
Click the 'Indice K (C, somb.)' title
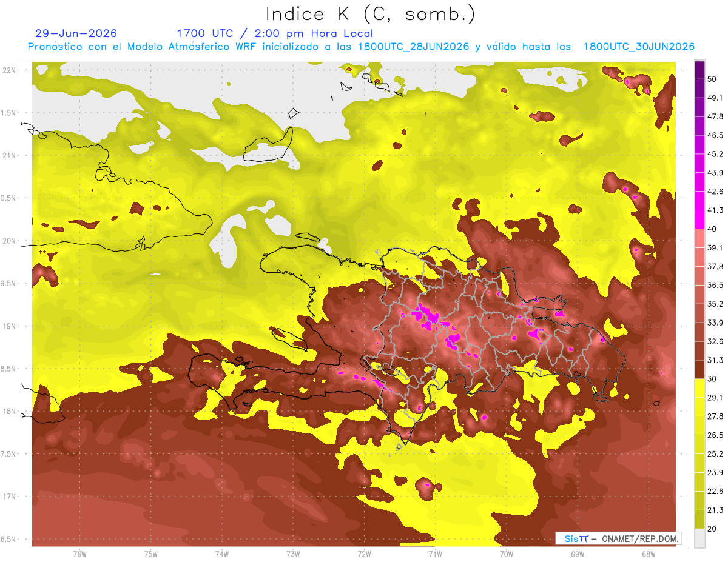370,13
